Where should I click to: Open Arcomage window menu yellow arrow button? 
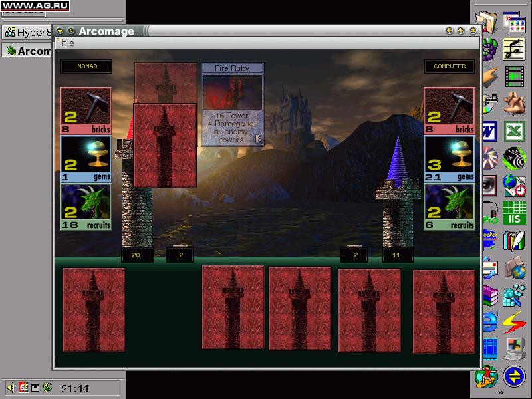[60, 31]
